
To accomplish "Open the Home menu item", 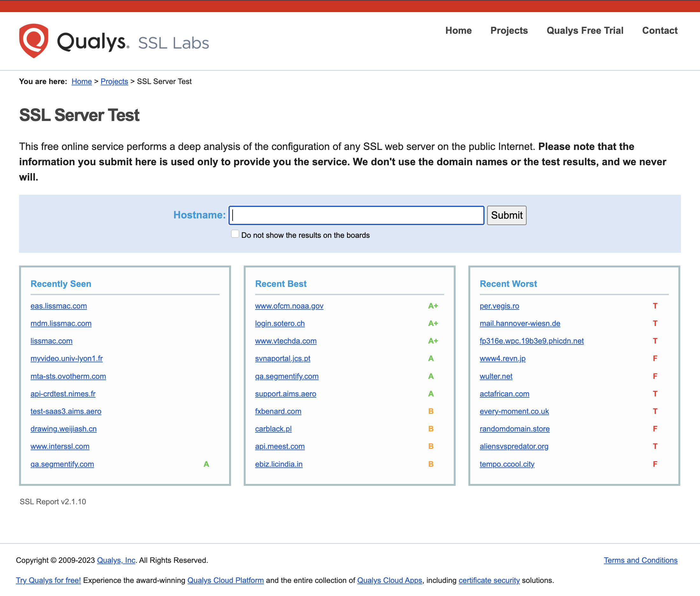I will pyautogui.click(x=458, y=31).
